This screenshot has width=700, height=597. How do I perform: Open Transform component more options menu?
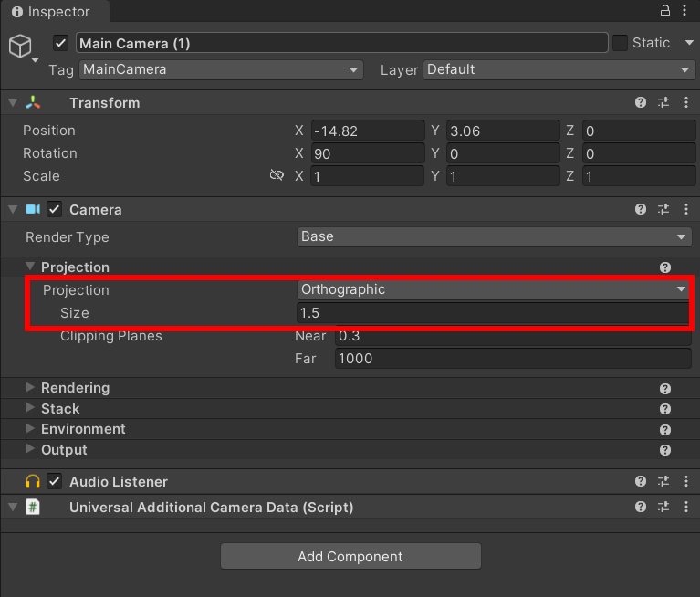(686, 103)
